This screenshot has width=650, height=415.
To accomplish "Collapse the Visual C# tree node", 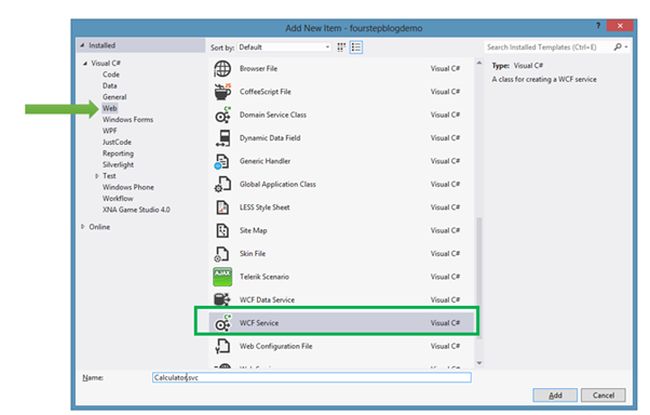I will [x=85, y=63].
